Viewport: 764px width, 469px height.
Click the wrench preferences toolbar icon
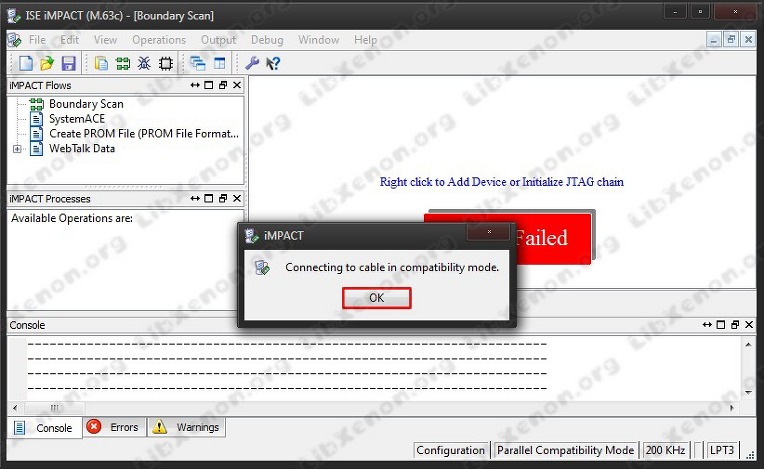point(252,63)
